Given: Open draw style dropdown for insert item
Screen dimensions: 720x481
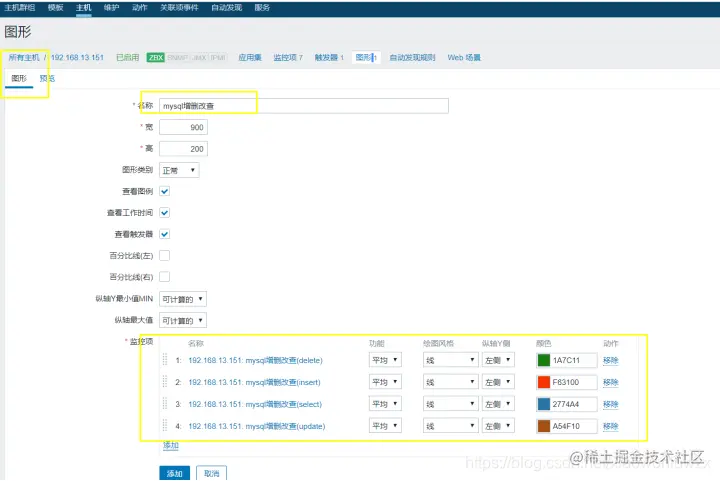Looking at the screenshot, I should pyautogui.click(x=450, y=382).
